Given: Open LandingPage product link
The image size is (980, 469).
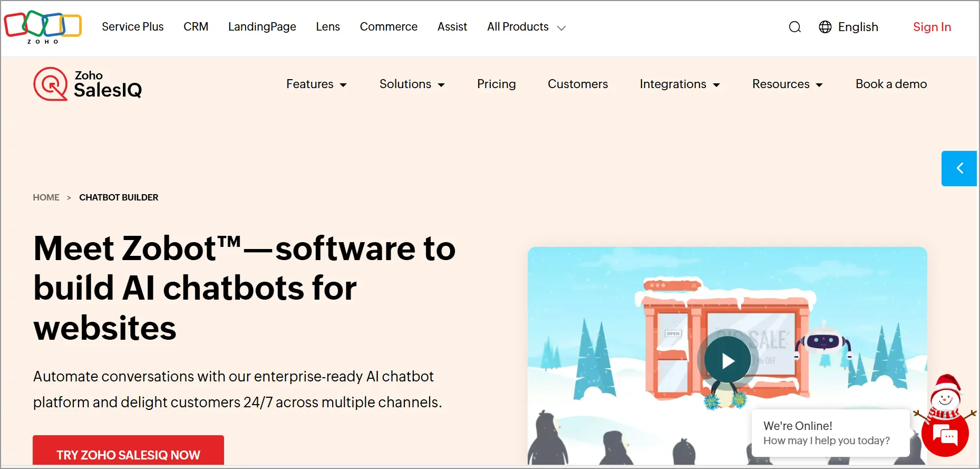Looking at the screenshot, I should 262,27.
